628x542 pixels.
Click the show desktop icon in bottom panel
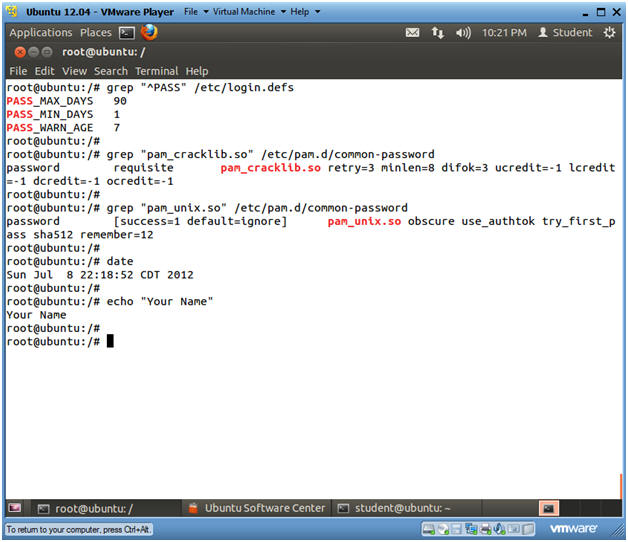[14, 508]
